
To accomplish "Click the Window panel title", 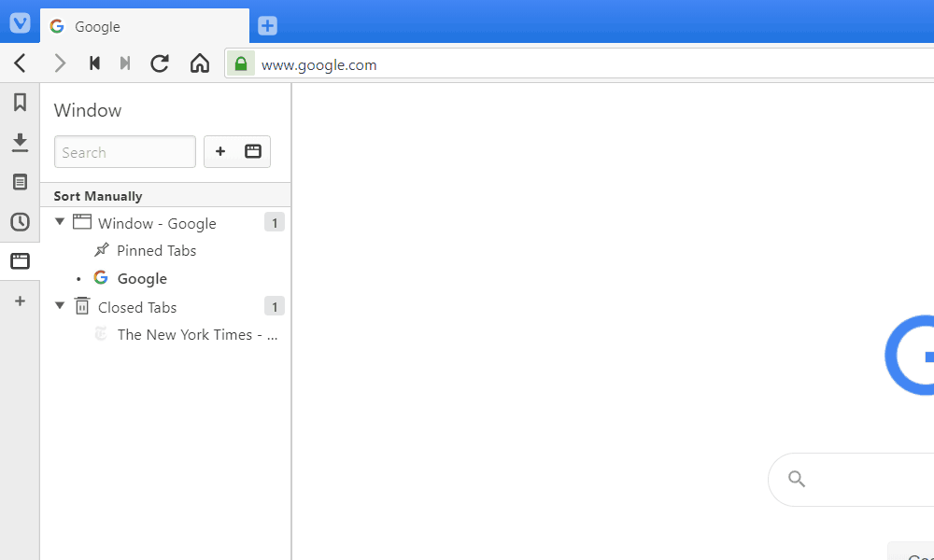I will (x=88, y=110).
